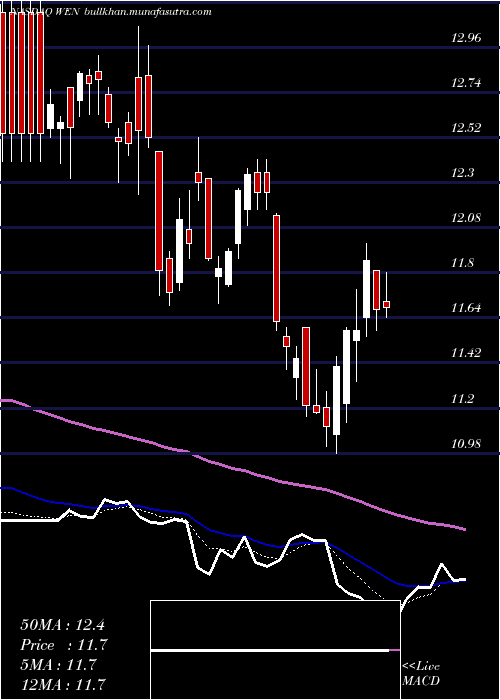
Task: Select the 12.52 price level label
Action: pyautogui.click(x=467, y=128)
